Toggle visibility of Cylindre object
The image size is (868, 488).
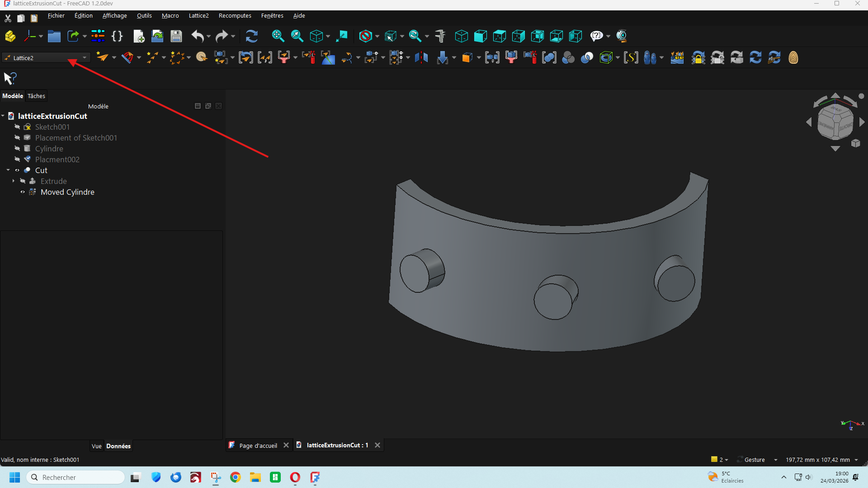[17, 149]
